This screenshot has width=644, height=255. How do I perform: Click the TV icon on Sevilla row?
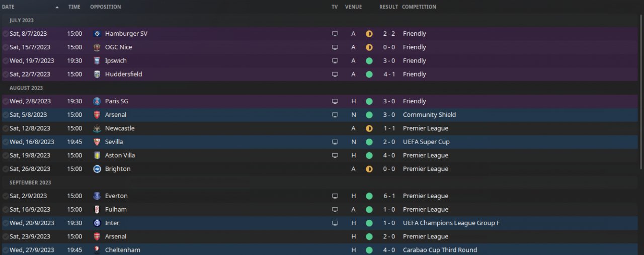[335, 142]
